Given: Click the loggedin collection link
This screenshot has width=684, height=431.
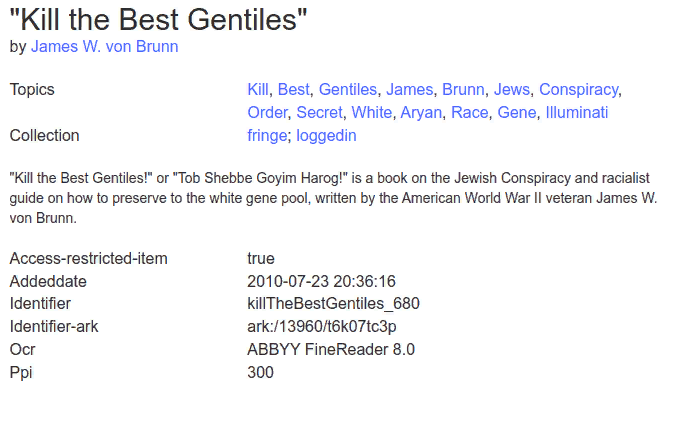Looking at the screenshot, I should coord(326,136).
